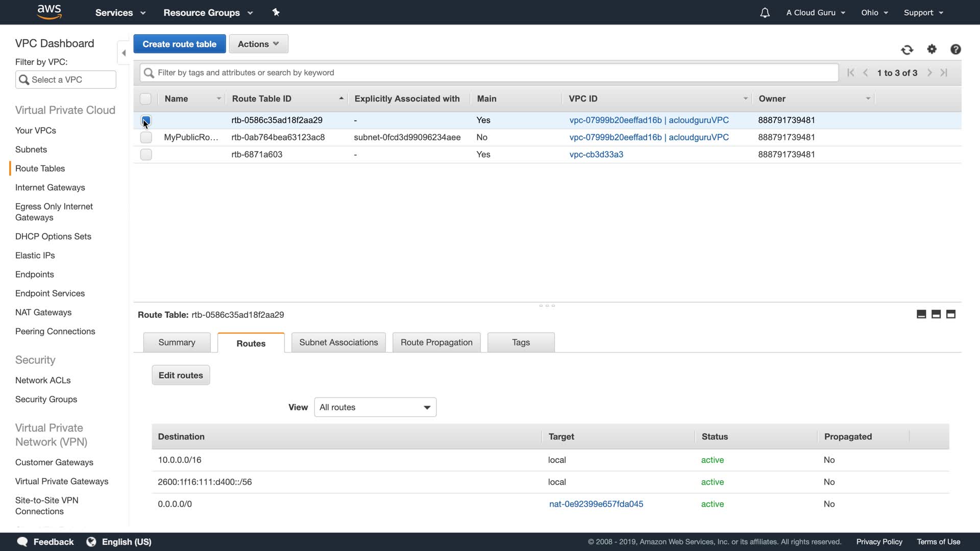
Task: Select the rtb-6871a603 row checkbox
Action: 146,155
